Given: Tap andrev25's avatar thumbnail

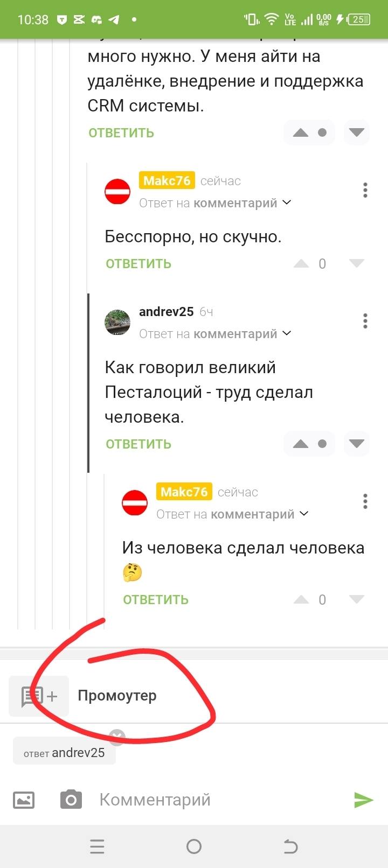Looking at the screenshot, I should pyautogui.click(x=117, y=323).
